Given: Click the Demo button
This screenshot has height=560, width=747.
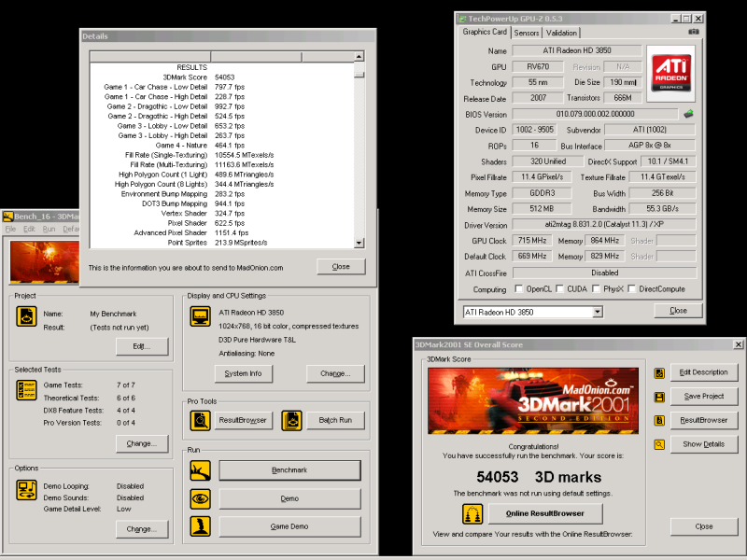Looking at the screenshot, I should 289,498.
